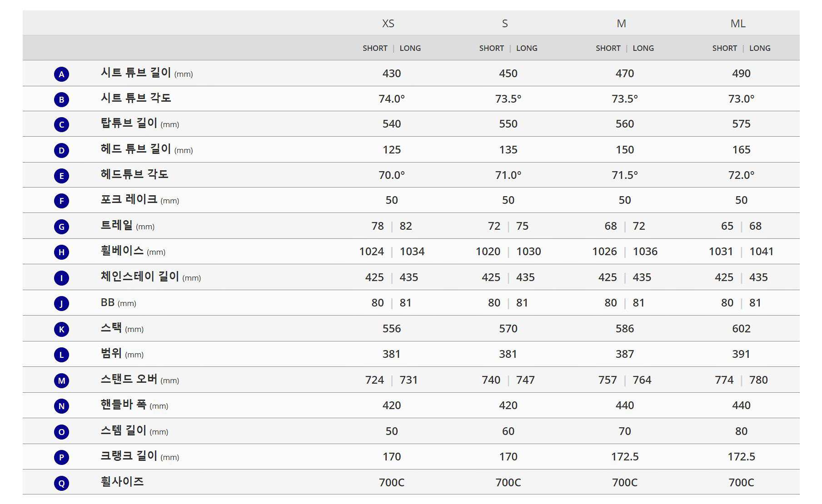Click the blue D circle icon
The image size is (822, 504).
click(61, 150)
